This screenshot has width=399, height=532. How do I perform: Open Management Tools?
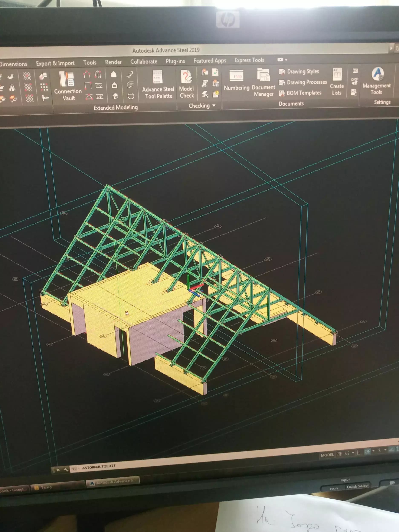point(377,81)
